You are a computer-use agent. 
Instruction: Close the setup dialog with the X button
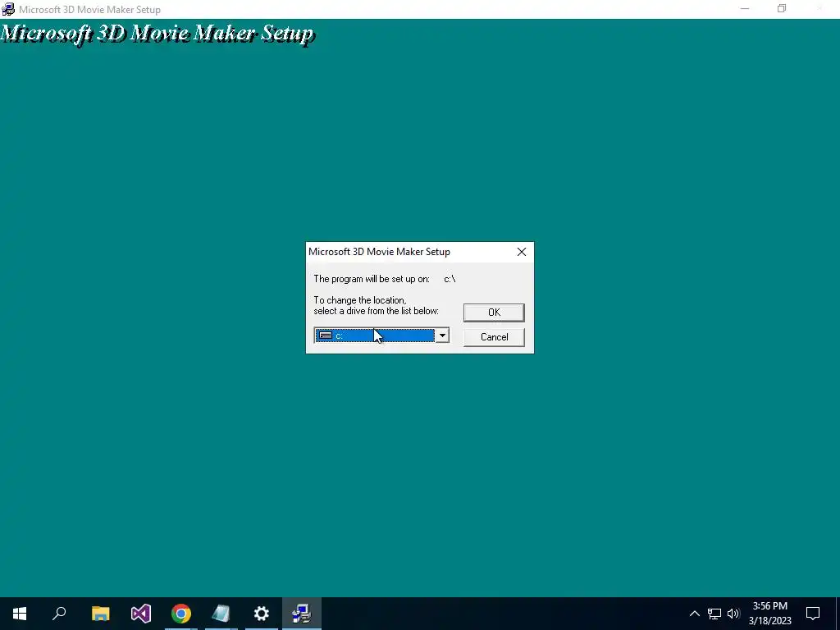521,252
